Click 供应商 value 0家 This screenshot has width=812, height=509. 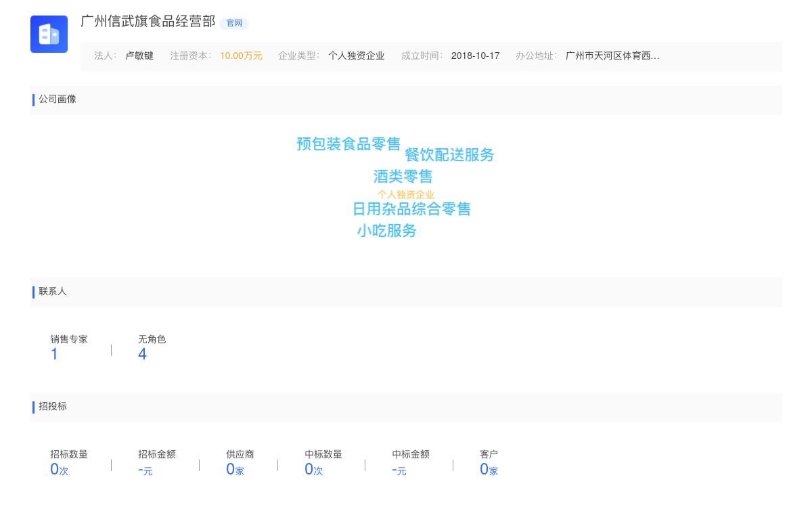[235, 469]
